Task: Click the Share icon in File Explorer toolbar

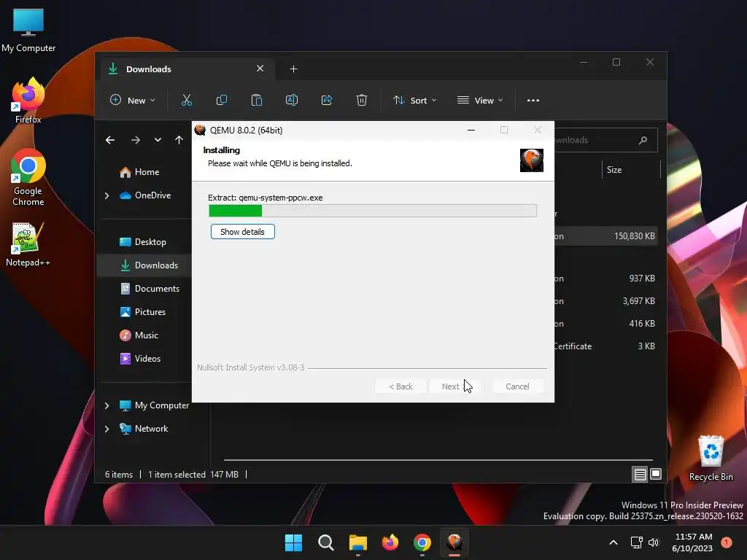Action: tap(327, 100)
